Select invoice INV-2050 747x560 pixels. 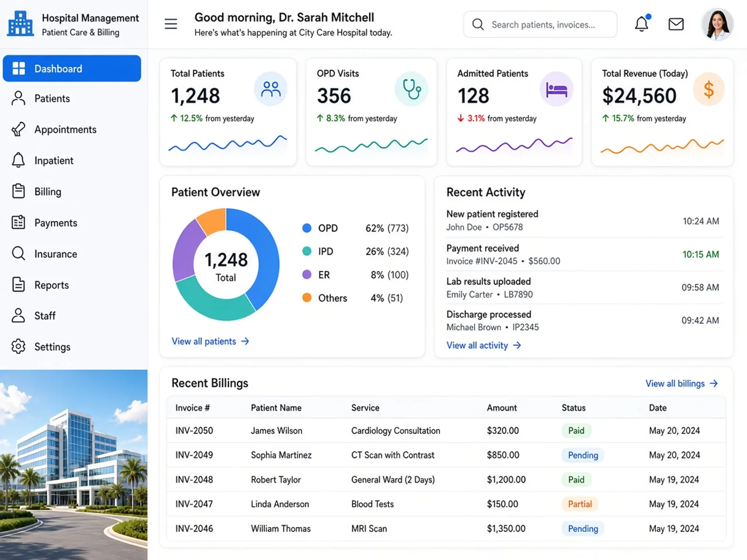click(194, 431)
